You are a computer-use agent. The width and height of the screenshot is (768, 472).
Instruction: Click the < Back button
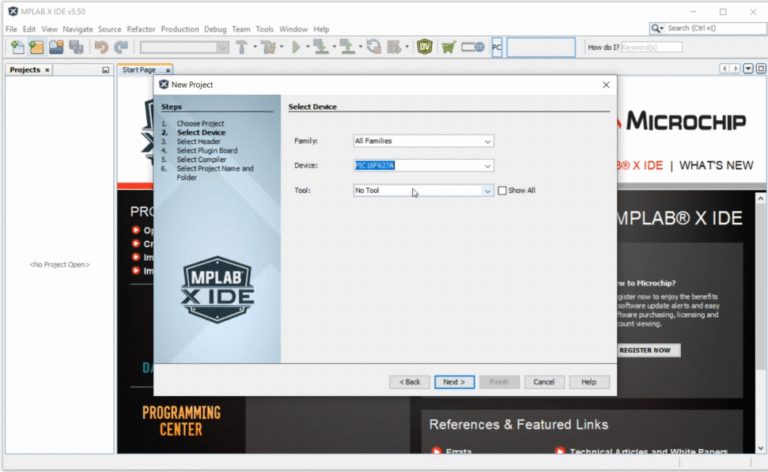410,382
